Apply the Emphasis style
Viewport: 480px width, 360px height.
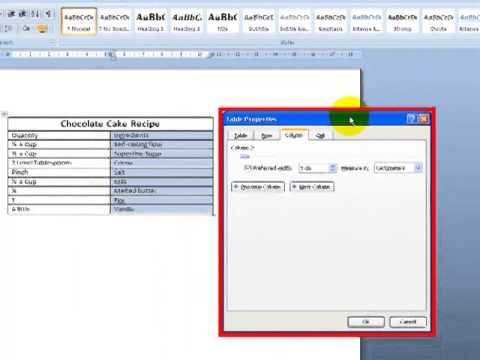pos(331,21)
